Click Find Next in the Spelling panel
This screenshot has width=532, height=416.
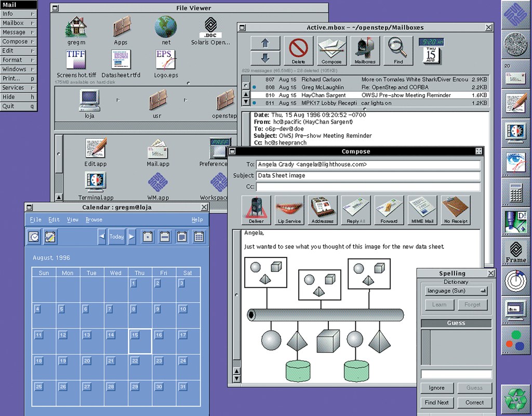point(436,402)
